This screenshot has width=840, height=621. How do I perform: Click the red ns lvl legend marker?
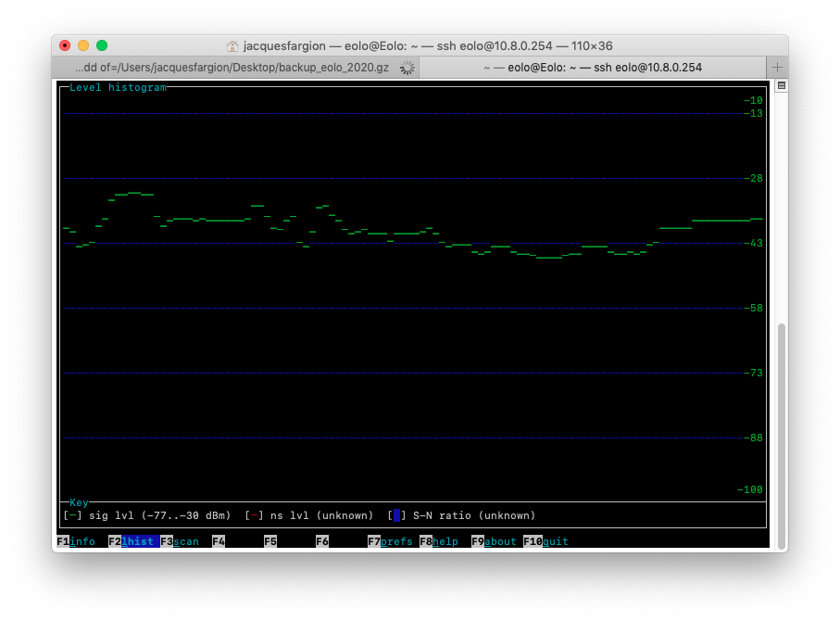[254, 516]
